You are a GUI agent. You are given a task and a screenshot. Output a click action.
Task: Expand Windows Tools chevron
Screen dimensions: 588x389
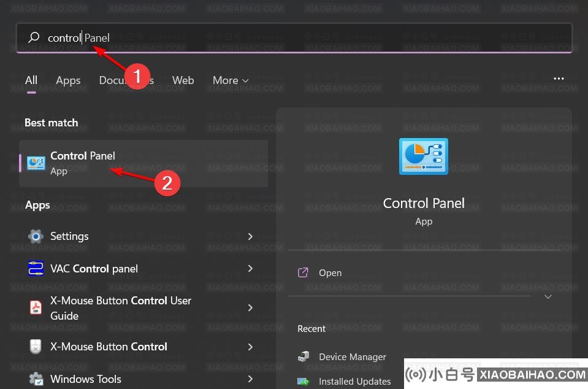[x=250, y=379]
